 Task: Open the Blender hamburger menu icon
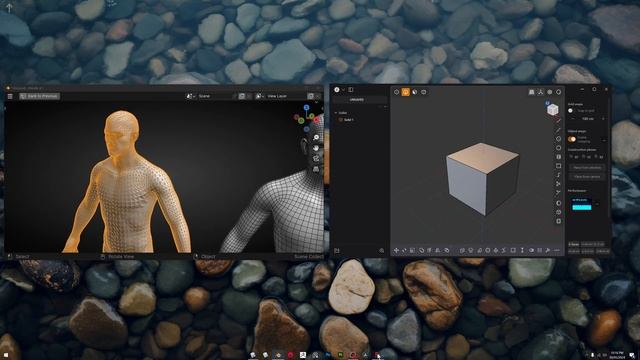[10, 96]
